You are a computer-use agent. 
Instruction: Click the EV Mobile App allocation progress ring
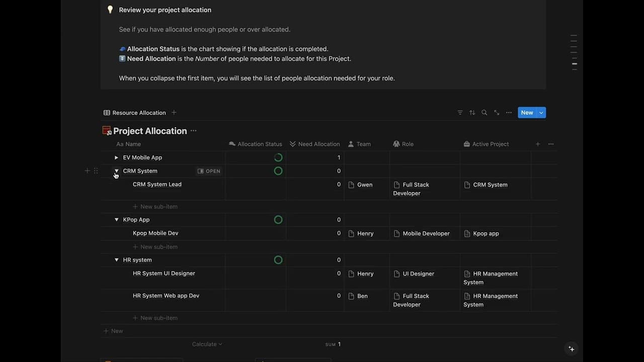[x=278, y=157]
